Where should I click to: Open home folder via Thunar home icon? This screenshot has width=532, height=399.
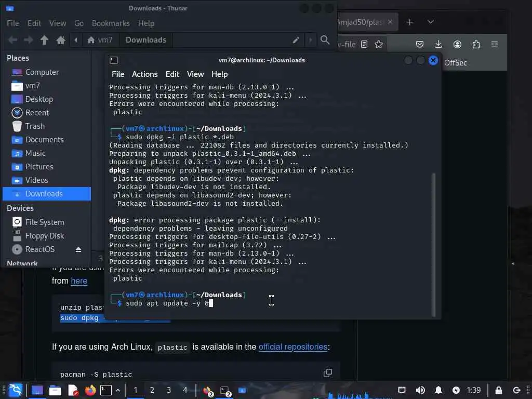(x=61, y=40)
